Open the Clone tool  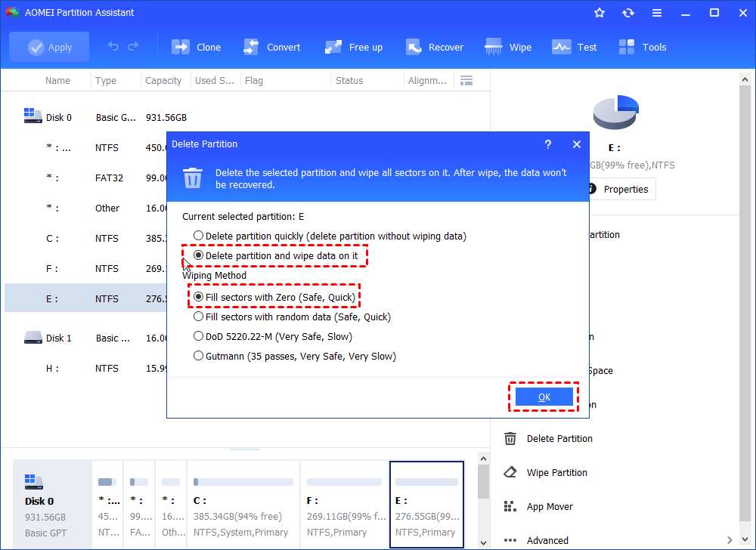196,47
